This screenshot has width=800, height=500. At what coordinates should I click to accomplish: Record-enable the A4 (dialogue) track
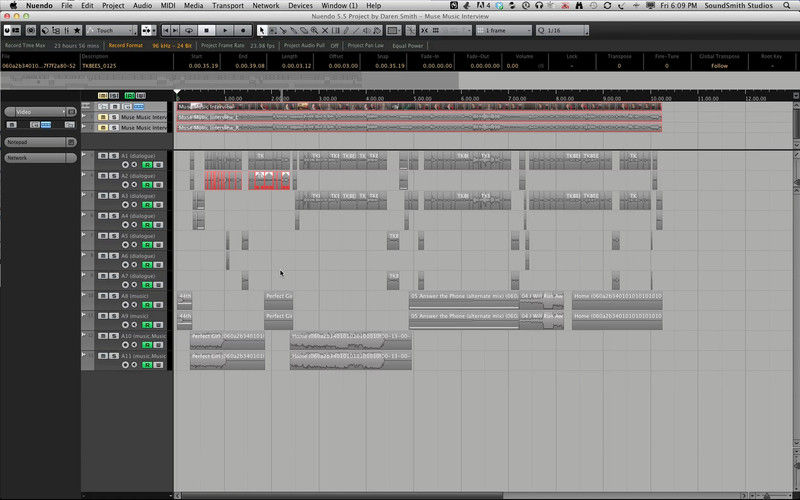click(125, 224)
